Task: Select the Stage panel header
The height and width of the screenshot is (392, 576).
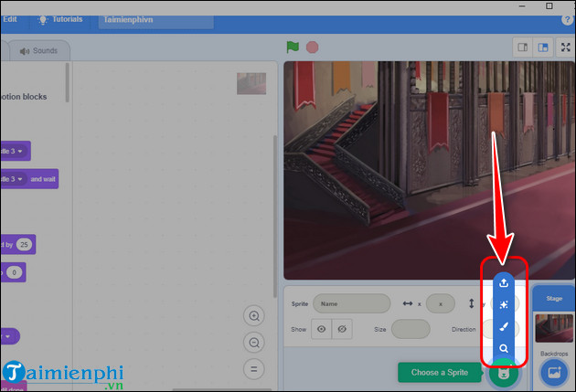Action: [554, 299]
